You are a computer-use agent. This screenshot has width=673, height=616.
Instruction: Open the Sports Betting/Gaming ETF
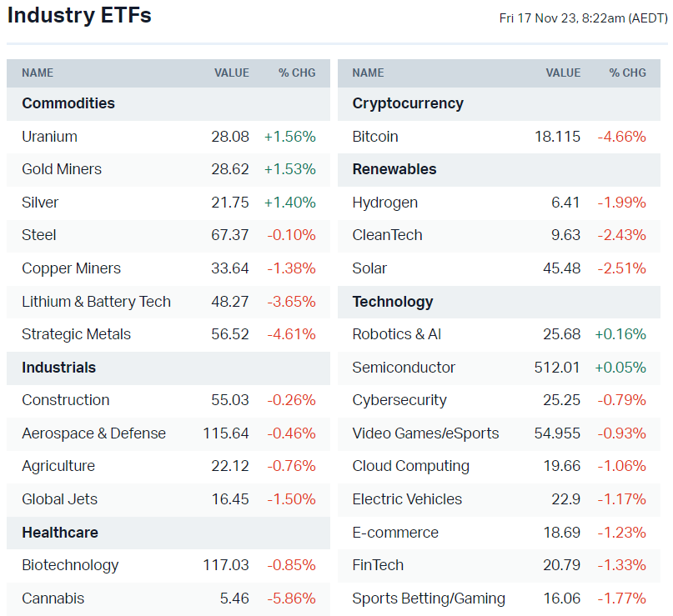pyautogui.click(x=429, y=598)
